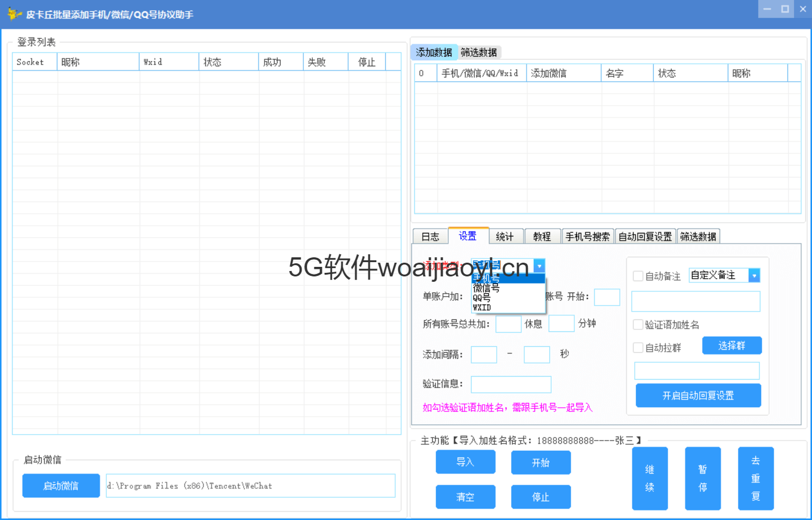The image size is (812, 520).
Task: Open the lower 筛选数据 tab
Action: 699,236
